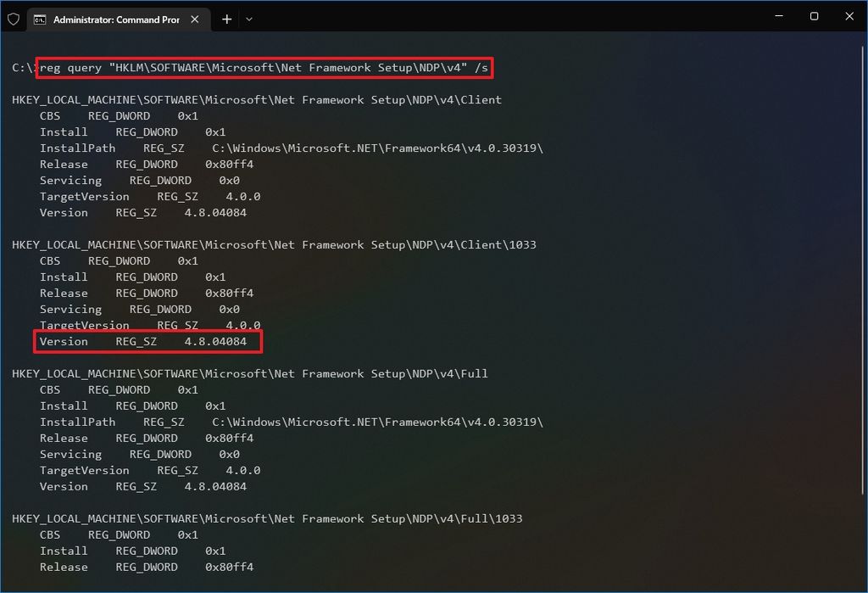Click the vertical scrollbar thumb

point(863,270)
